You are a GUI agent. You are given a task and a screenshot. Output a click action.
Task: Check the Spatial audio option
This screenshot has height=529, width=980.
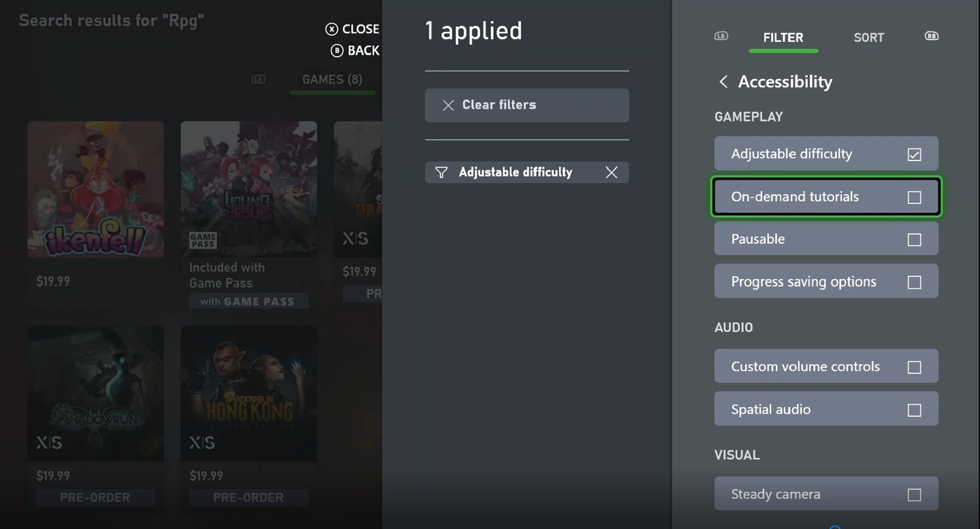pyautogui.click(x=914, y=410)
